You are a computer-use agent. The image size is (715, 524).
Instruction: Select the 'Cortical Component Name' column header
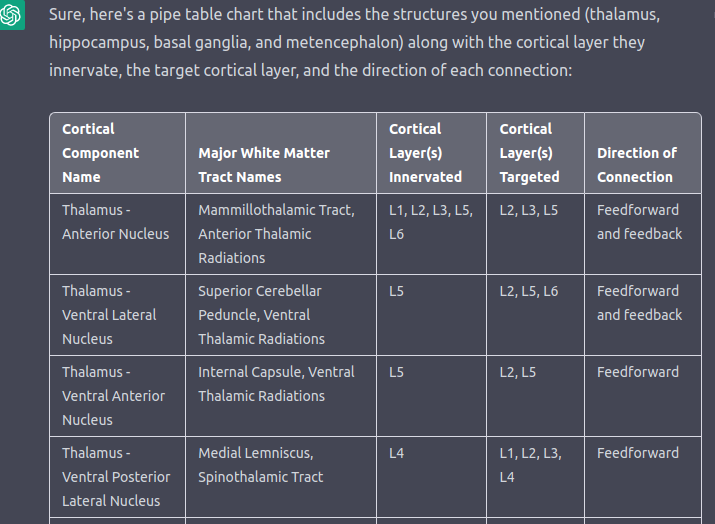[118, 153]
